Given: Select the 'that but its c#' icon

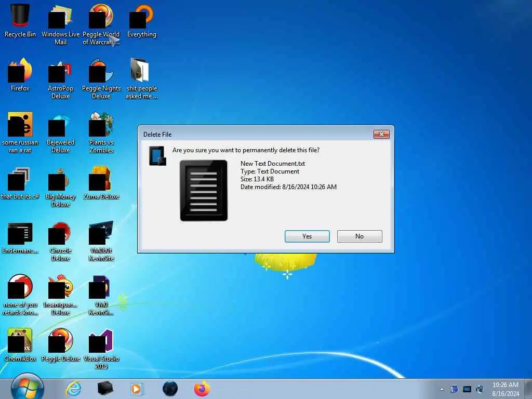Looking at the screenshot, I should click(20, 183).
